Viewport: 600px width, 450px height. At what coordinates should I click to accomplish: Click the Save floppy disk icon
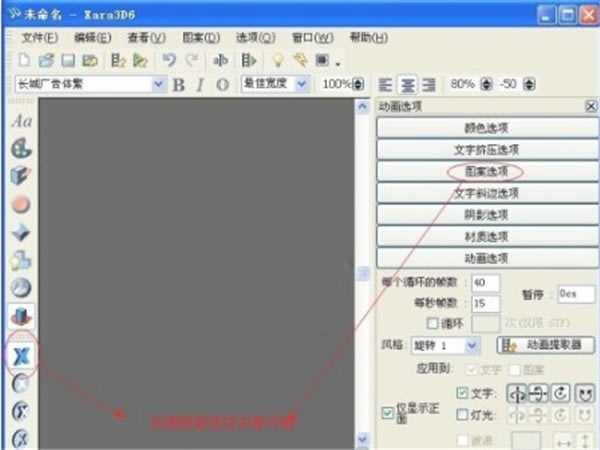pyautogui.click(x=68, y=60)
